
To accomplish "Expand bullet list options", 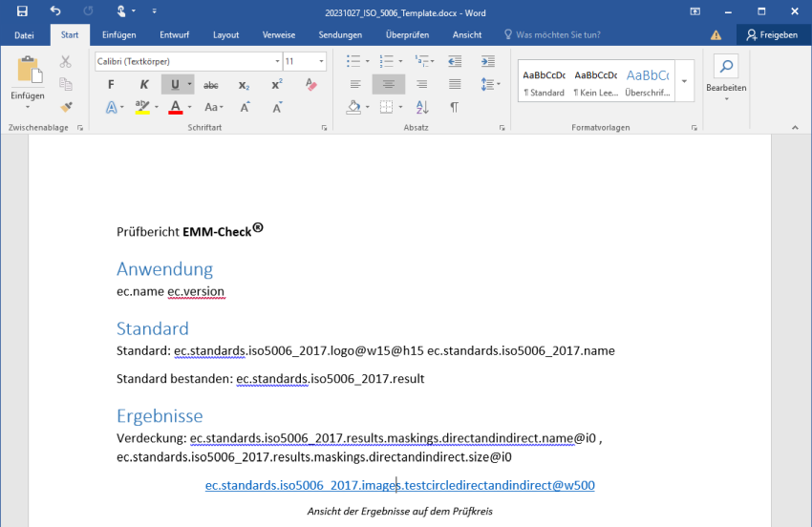I will point(367,61).
